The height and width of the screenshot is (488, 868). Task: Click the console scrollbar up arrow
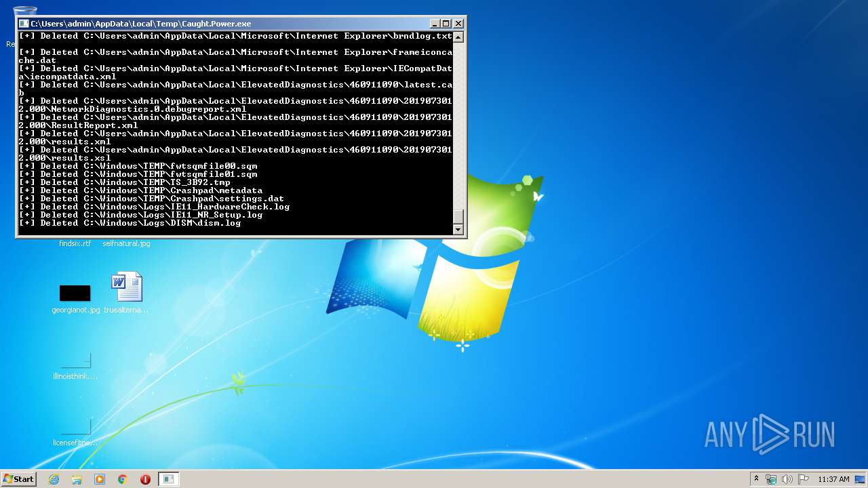pyautogui.click(x=458, y=37)
